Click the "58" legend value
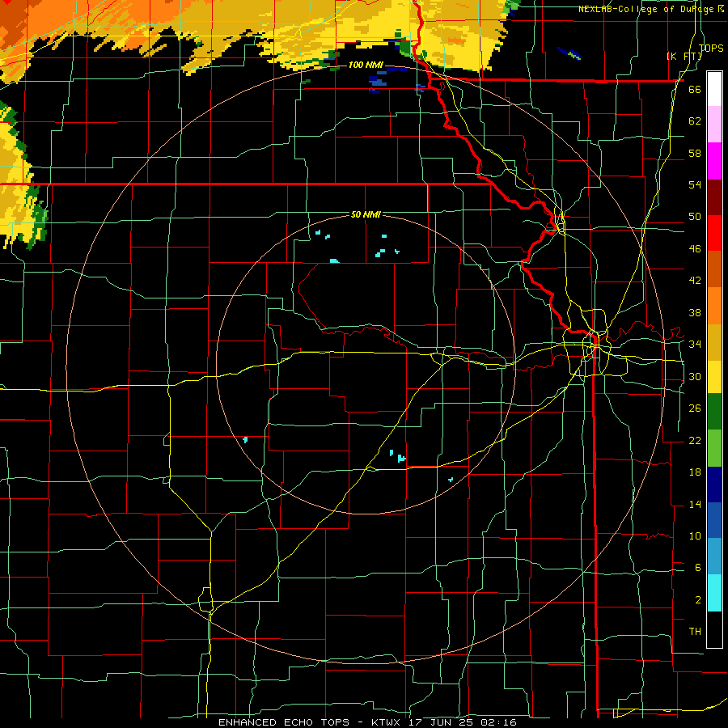This screenshot has height=728, width=728. pos(695,153)
